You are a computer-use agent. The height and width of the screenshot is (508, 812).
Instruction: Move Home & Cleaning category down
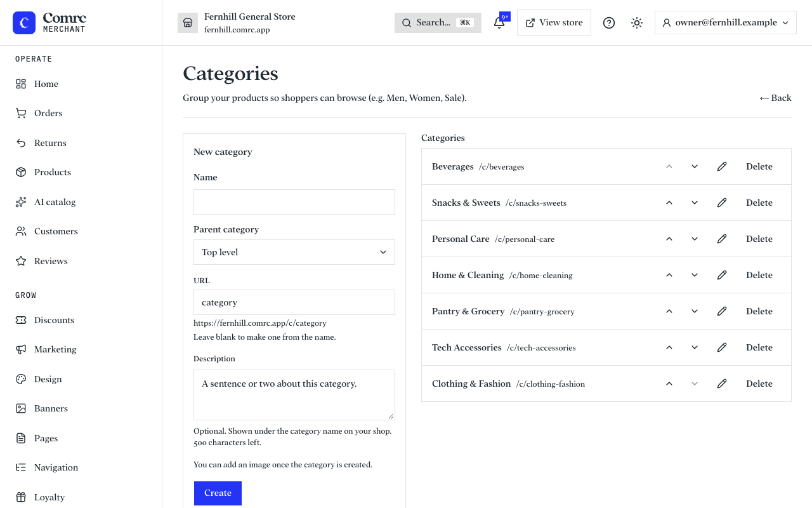tap(695, 275)
